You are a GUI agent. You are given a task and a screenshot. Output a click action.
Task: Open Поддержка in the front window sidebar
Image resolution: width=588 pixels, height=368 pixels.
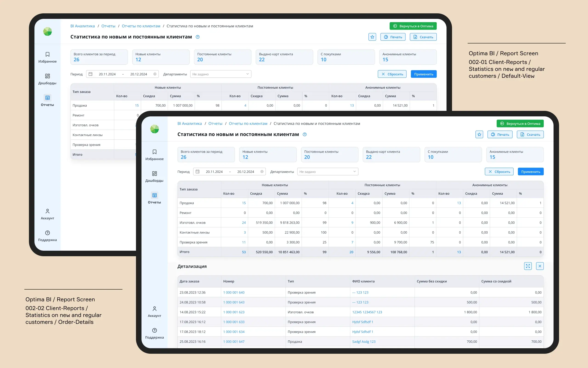click(x=154, y=333)
